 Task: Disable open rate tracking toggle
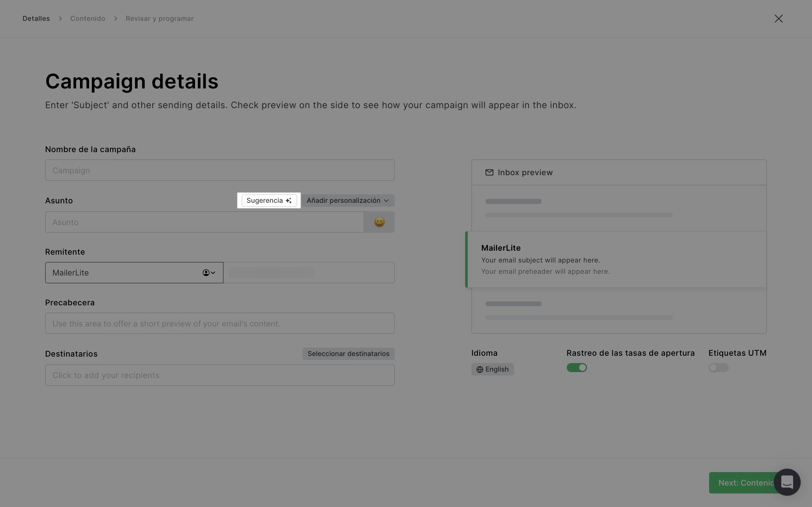click(x=577, y=368)
